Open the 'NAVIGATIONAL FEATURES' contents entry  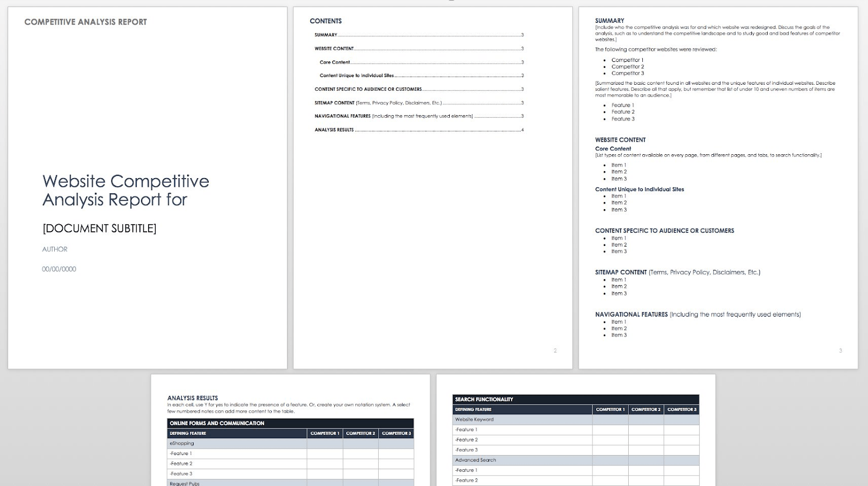(419, 116)
